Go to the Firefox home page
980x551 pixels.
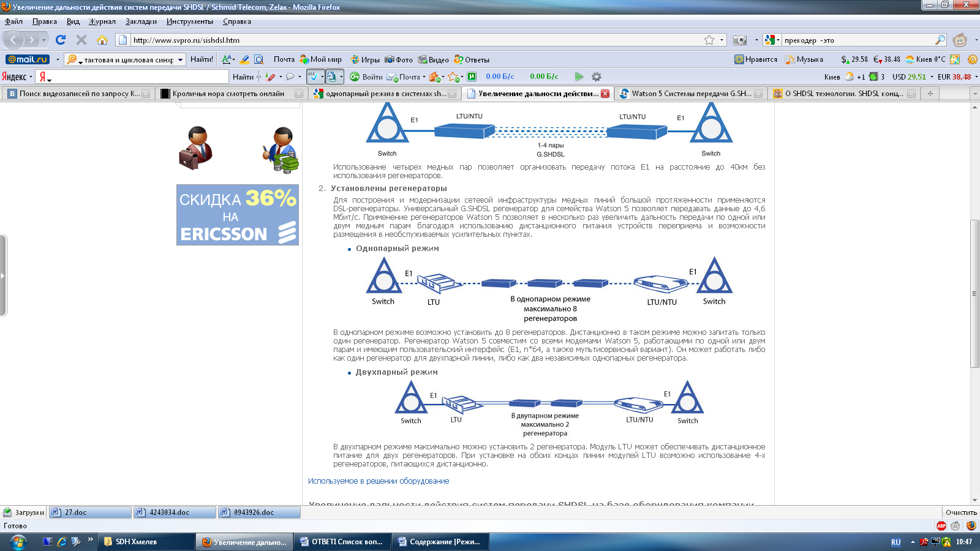click(x=102, y=40)
